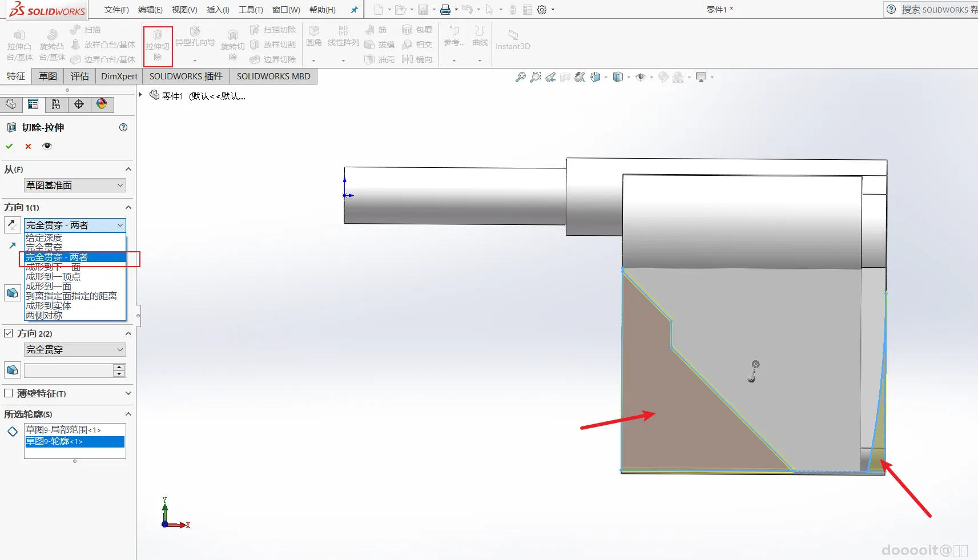Choose 两侧对称 option
The height and width of the screenshot is (560, 978).
(x=75, y=316)
